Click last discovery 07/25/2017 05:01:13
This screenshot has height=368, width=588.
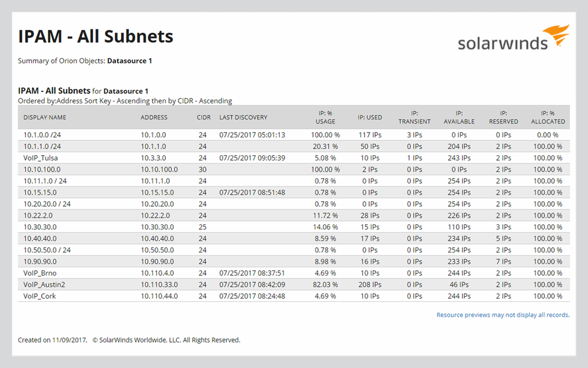(252, 135)
